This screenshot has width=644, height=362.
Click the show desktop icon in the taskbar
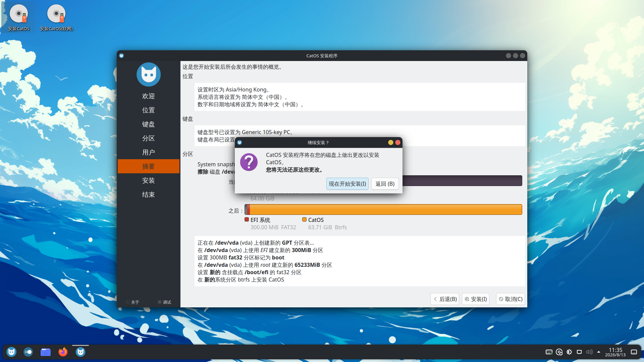coord(634,352)
